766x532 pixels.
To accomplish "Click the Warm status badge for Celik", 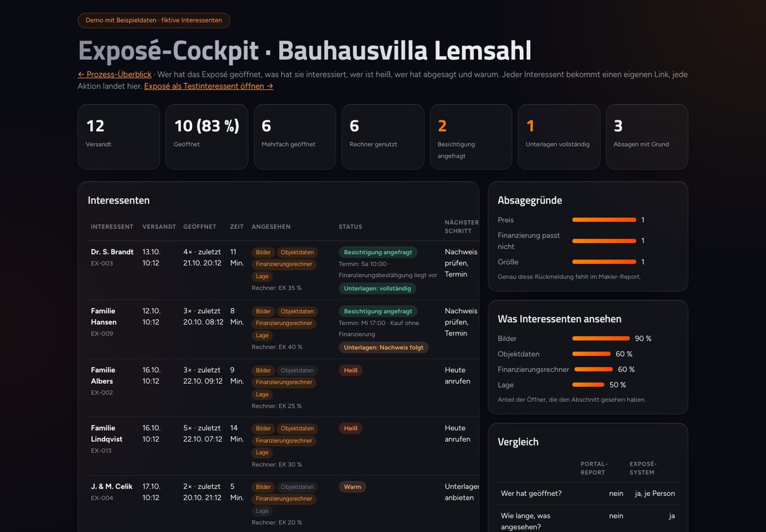I will point(352,487).
